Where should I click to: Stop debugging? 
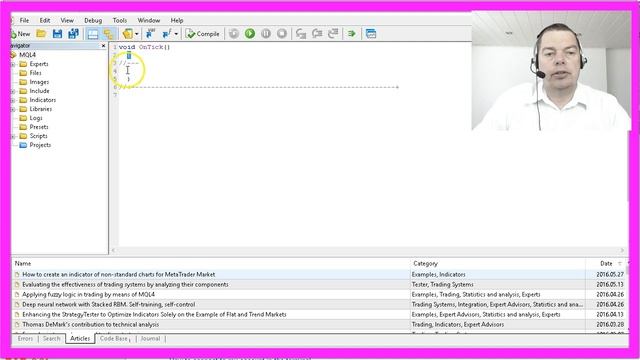coord(282,34)
